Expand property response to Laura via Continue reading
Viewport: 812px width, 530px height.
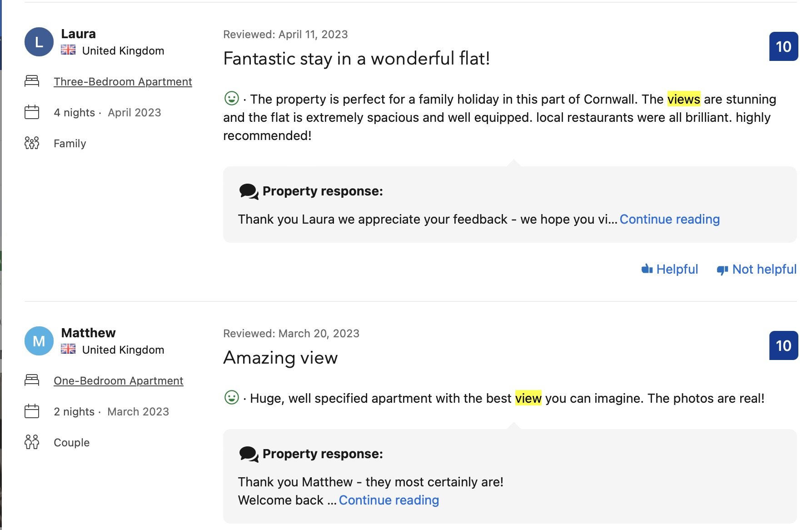[x=669, y=219]
